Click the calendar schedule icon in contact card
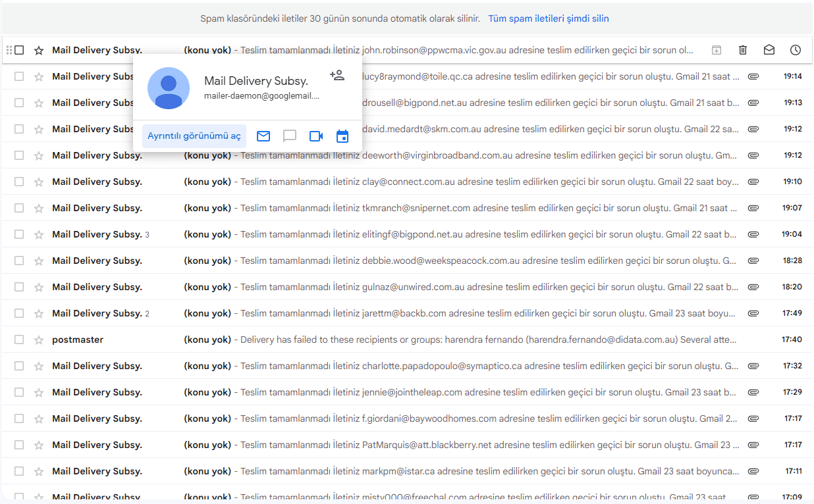Screen dimensions: 814x504 (342, 136)
